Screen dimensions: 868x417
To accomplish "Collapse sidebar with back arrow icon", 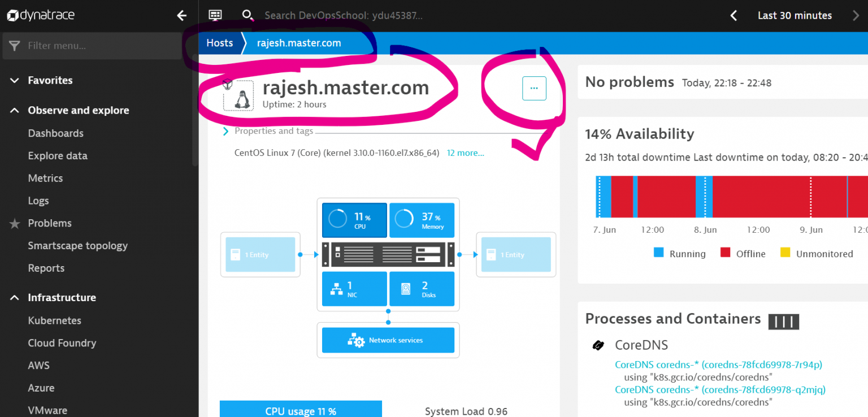I will [x=181, y=15].
